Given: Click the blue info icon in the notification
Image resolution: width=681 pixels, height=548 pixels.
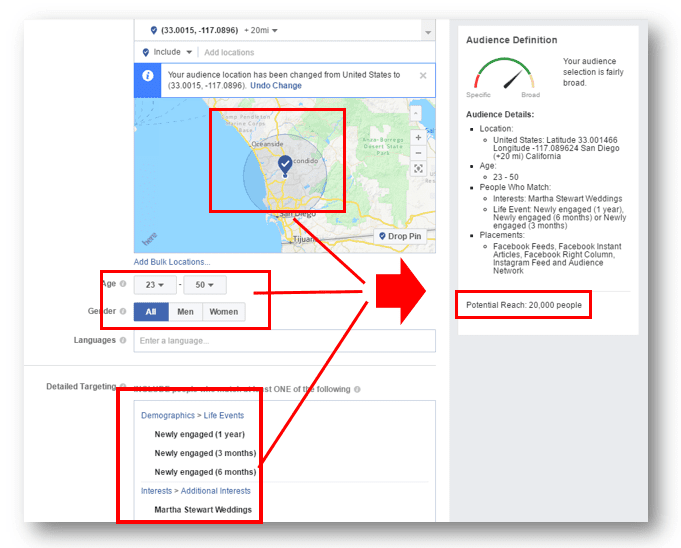Looking at the screenshot, I should click(x=148, y=76).
